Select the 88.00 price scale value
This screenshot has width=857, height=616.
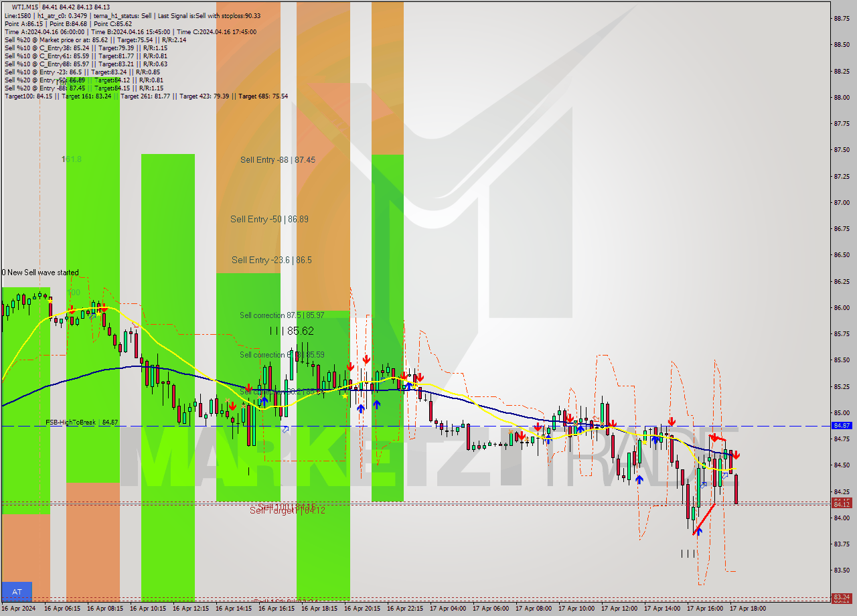point(842,98)
